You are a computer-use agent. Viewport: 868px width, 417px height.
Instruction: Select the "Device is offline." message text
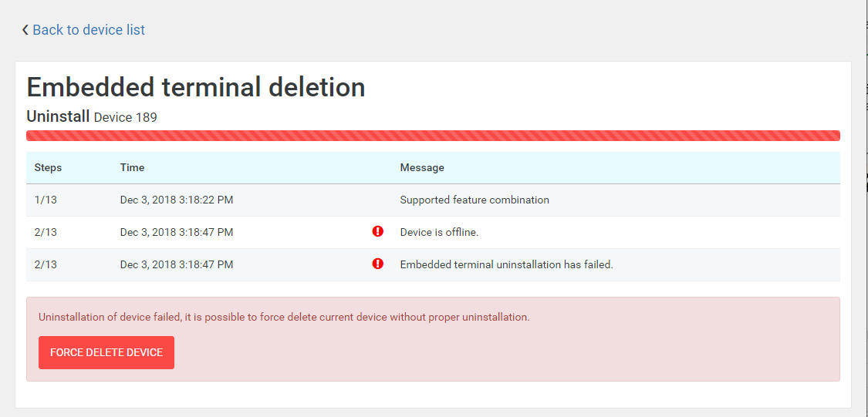(439, 232)
